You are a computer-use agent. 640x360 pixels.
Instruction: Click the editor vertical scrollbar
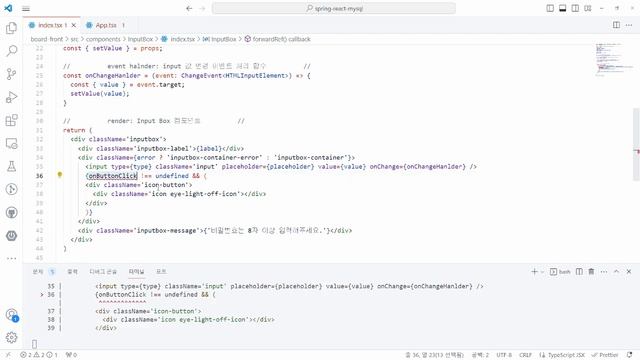coord(636,144)
